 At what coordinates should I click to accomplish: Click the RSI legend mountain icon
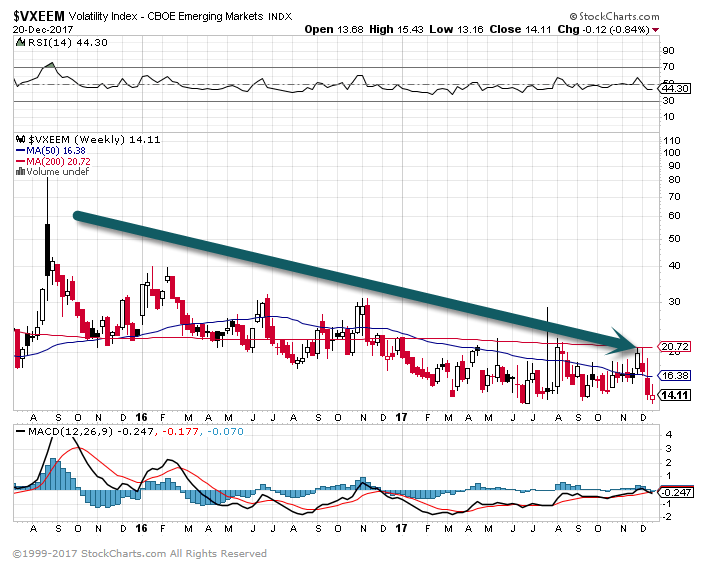tap(20, 43)
